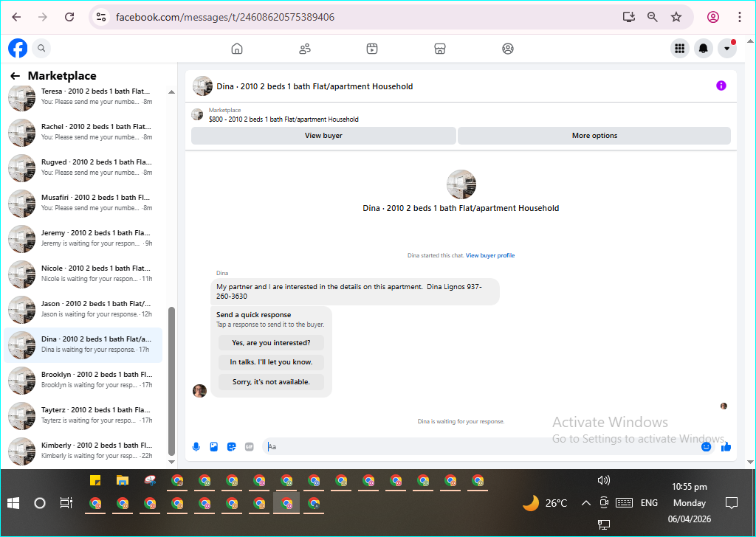
Task: Click conversation list scrollbar up arrow
Action: click(x=171, y=91)
